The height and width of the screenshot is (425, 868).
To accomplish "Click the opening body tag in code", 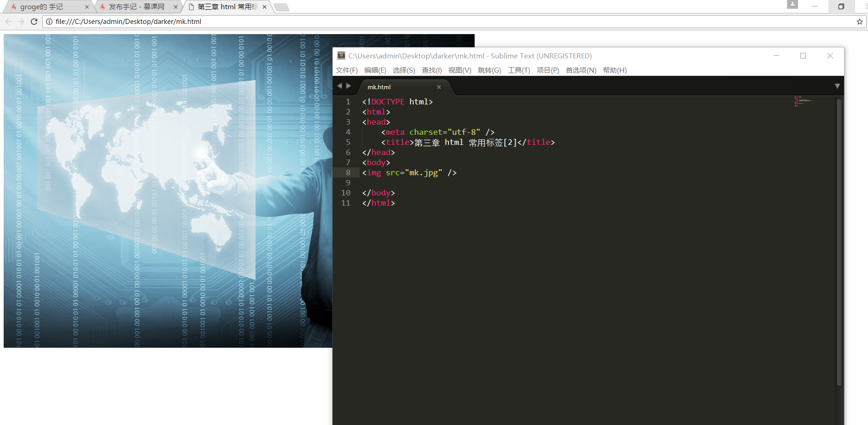I will point(376,163).
